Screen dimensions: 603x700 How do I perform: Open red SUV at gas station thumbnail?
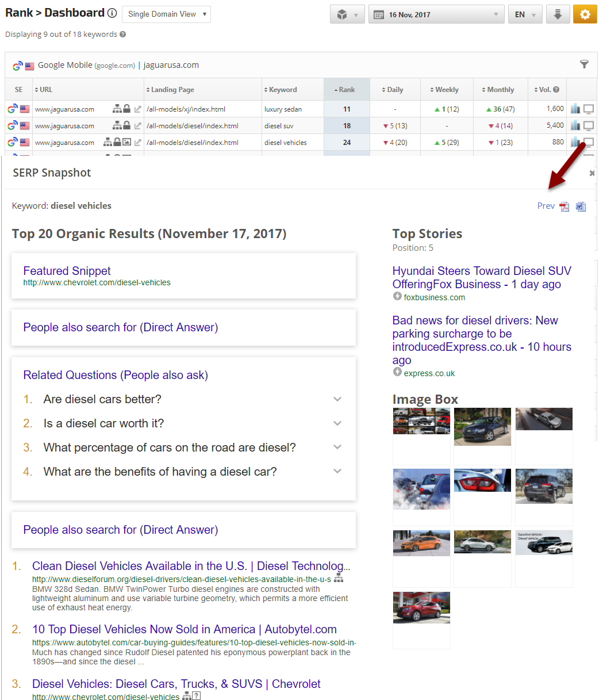421,607
